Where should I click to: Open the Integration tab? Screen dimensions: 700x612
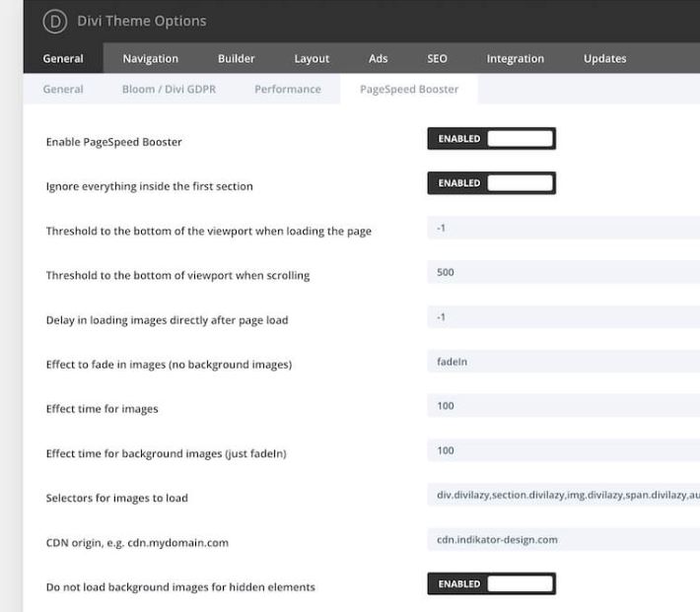[516, 58]
